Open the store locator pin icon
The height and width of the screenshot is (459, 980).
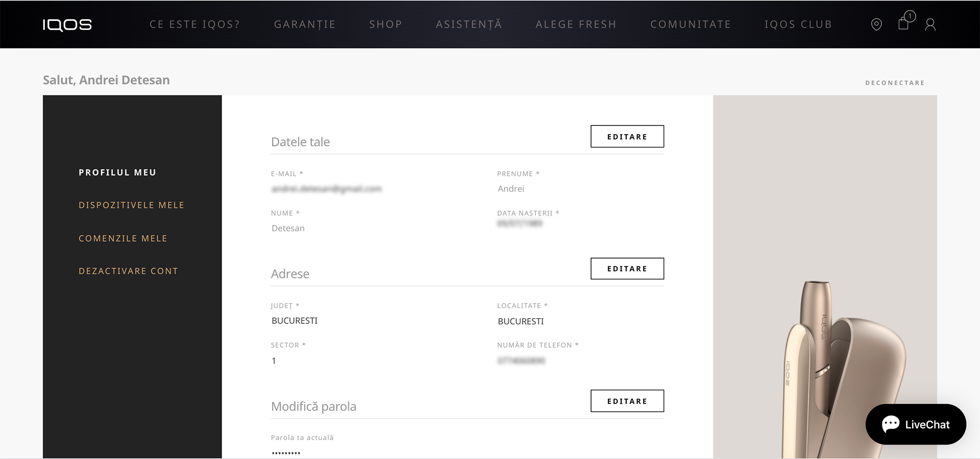tap(876, 24)
